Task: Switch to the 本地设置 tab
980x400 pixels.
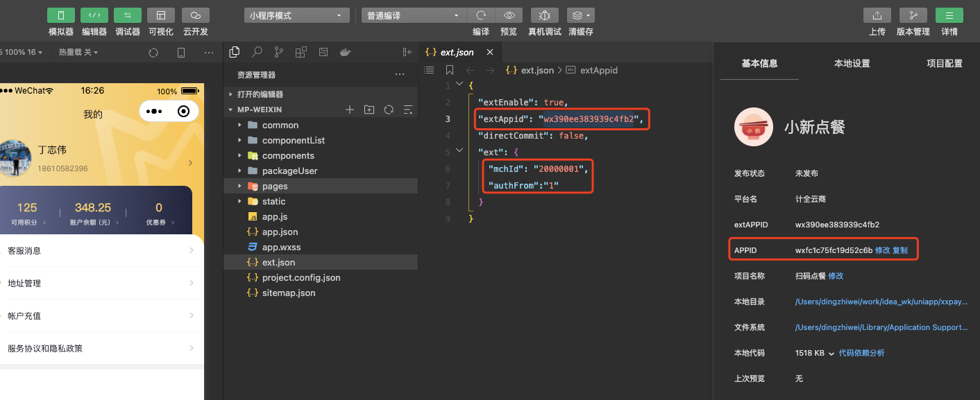Action: pyautogui.click(x=852, y=64)
